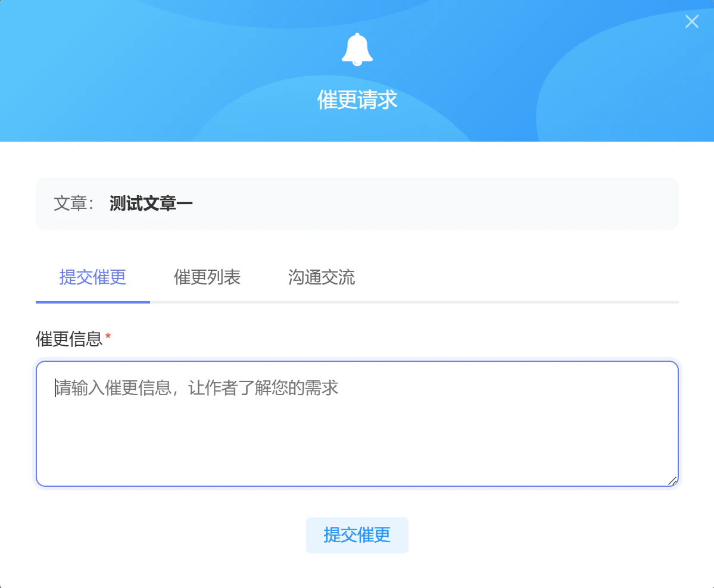Select the article name 测试文章一
714x588 pixels.
(151, 204)
